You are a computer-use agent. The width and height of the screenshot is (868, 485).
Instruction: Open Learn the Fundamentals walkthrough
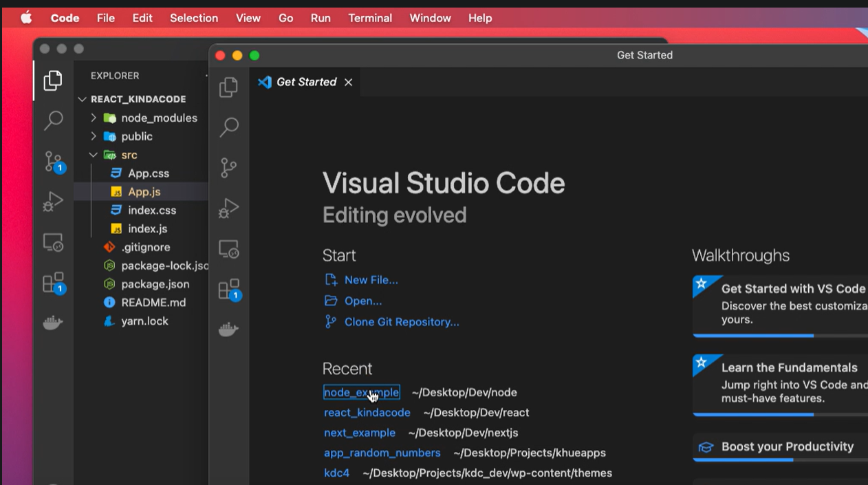[780, 385]
